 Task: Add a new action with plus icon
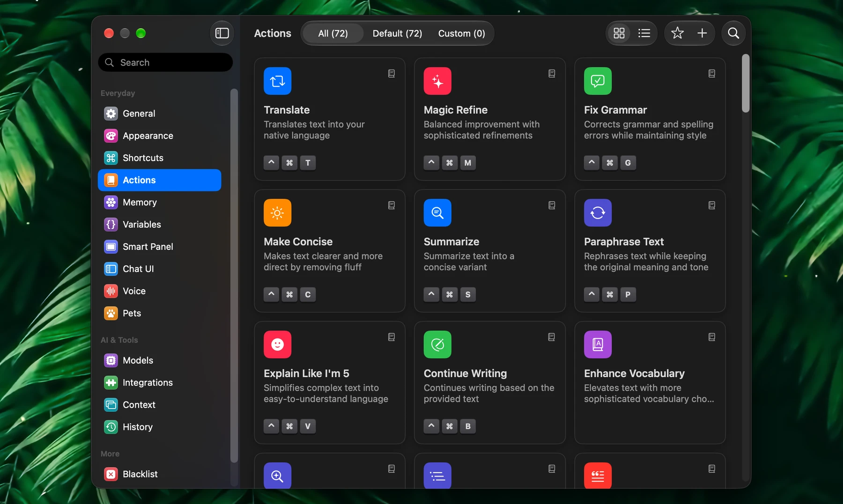702,33
